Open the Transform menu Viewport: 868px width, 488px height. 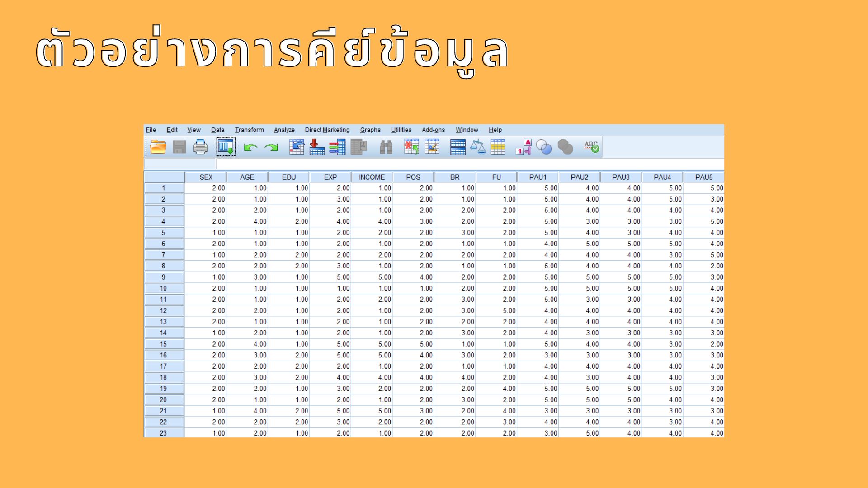coord(249,130)
